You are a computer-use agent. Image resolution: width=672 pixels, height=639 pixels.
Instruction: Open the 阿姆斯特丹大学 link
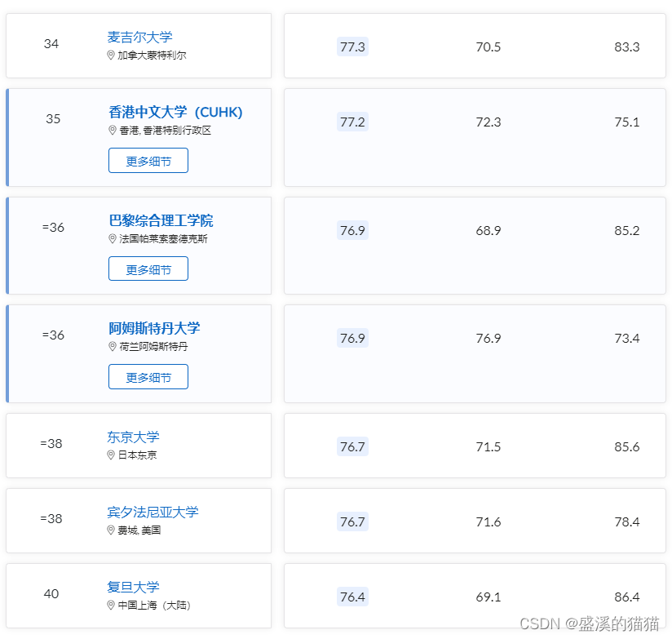coord(154,328)
